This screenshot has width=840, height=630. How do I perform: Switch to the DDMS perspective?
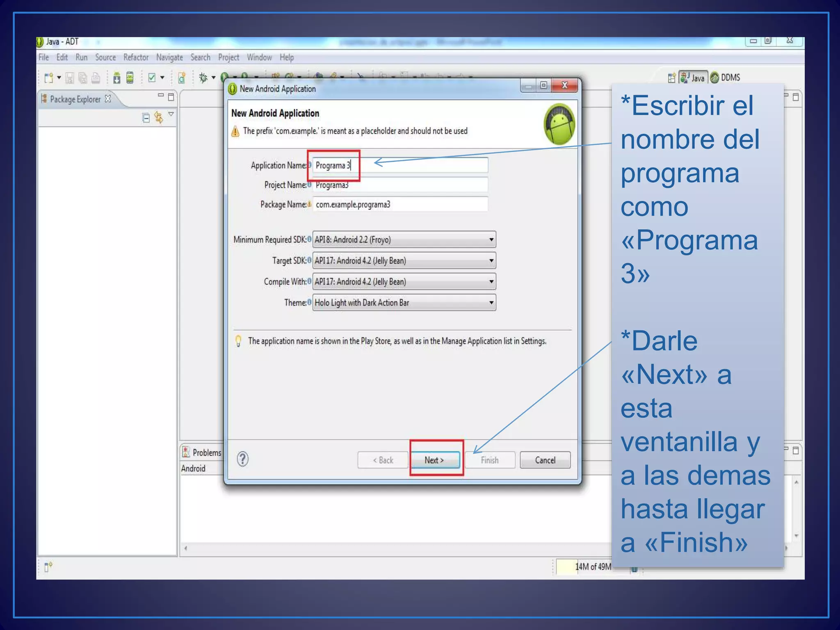(726, 78)
